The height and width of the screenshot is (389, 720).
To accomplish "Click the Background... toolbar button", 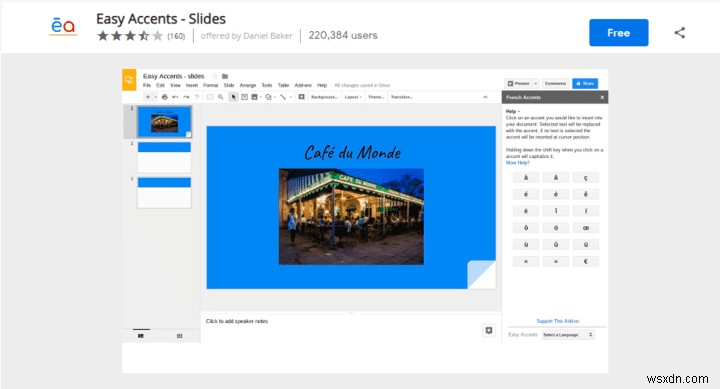I will [324, 97].
